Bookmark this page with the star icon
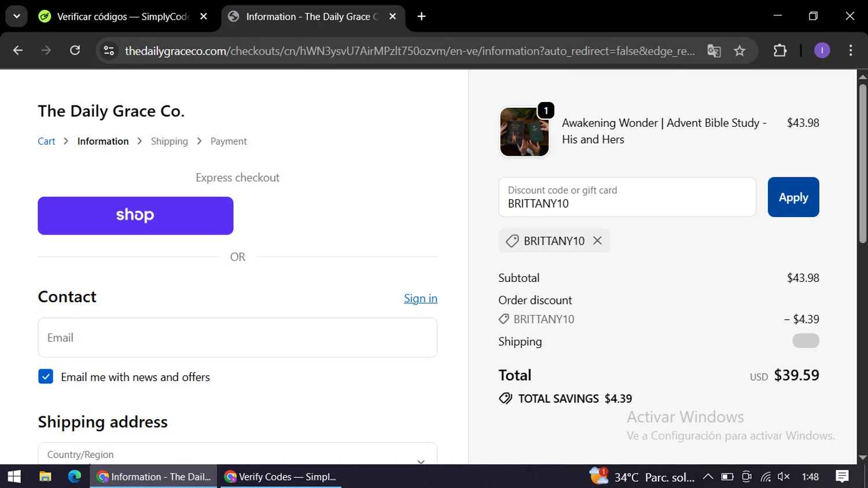868x488 pixels. pos(740,51)
